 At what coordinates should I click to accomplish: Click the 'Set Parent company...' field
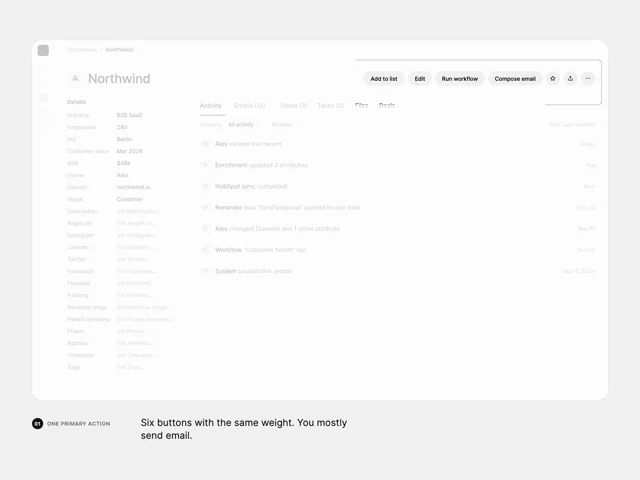pyautogui.click(x=144, y=319)
